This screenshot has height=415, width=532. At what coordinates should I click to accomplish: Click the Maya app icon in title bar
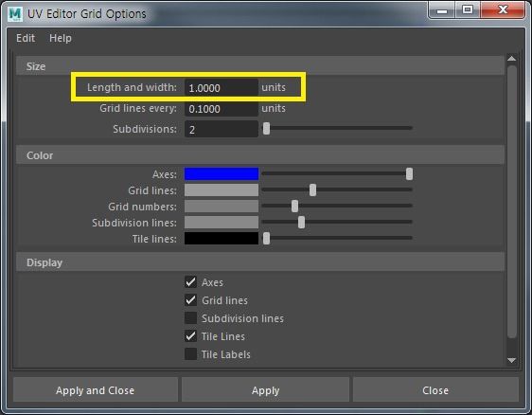[15, 14]
